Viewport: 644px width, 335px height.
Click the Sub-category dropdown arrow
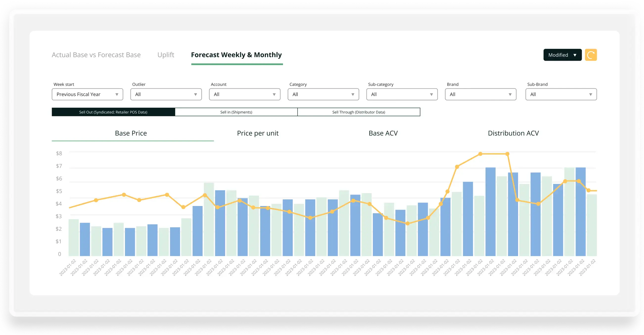pyautogui.click(x=431, y=95)
